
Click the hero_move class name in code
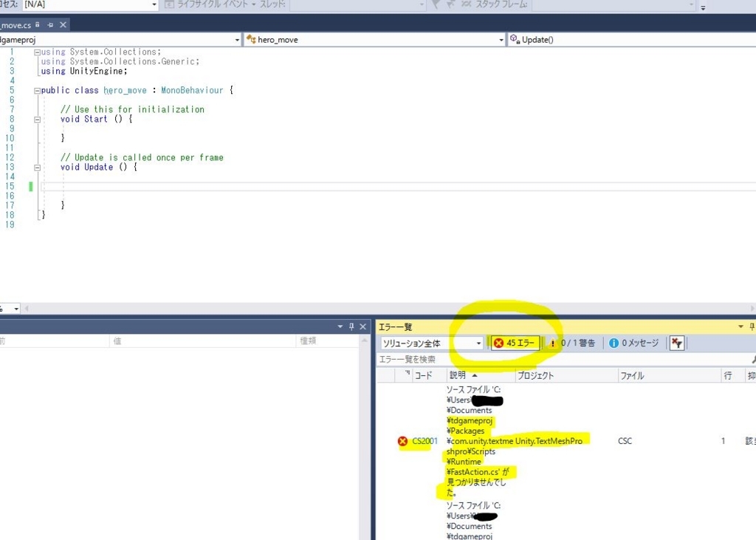(x=125, y=90)
